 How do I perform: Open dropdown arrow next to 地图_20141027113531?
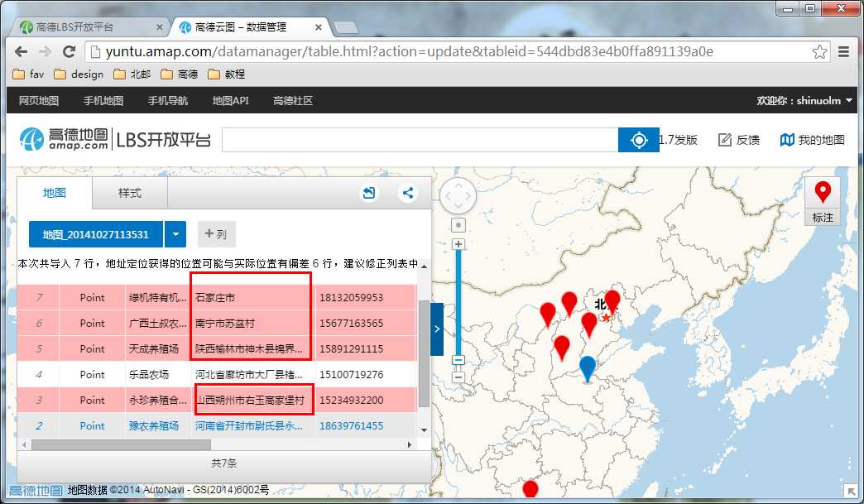(175, 234)
